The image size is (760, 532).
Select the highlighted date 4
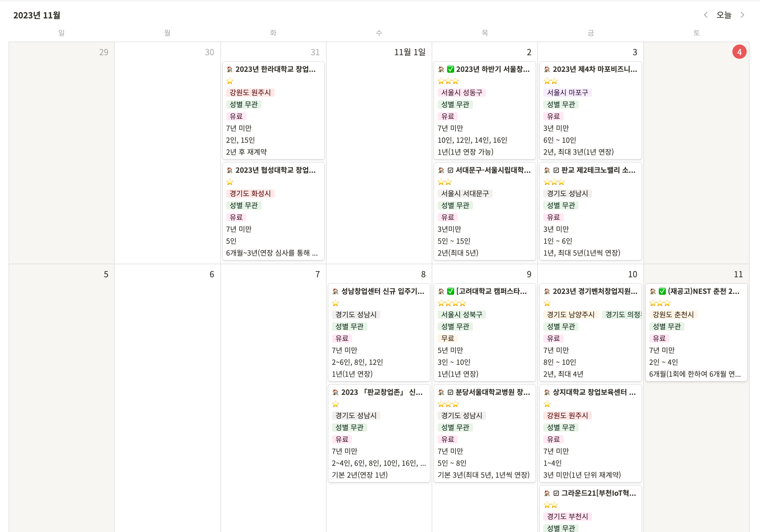click(739, 52)
